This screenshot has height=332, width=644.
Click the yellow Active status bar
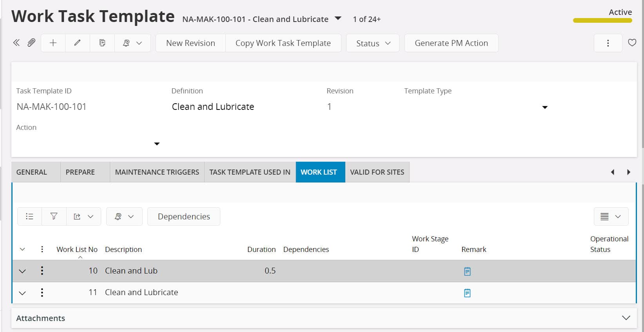pyautogui.click(x=602, y=20)
